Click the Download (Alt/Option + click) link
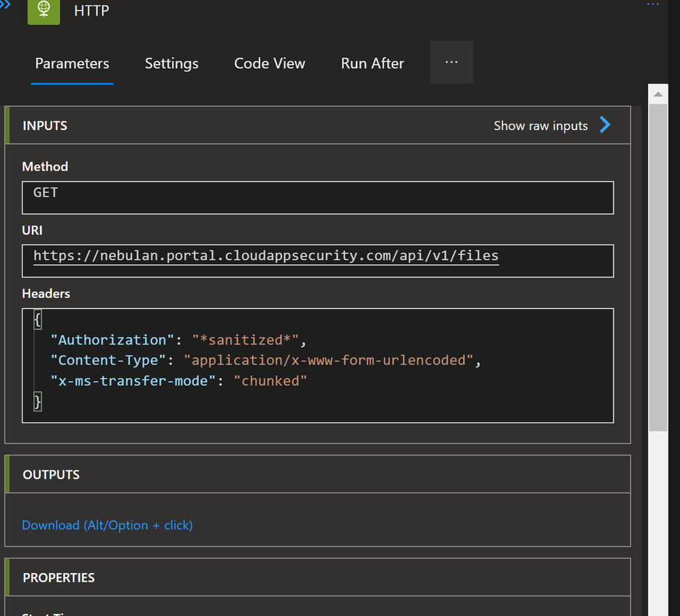Screen dimensions: 680x616 (x=108, y=525)
